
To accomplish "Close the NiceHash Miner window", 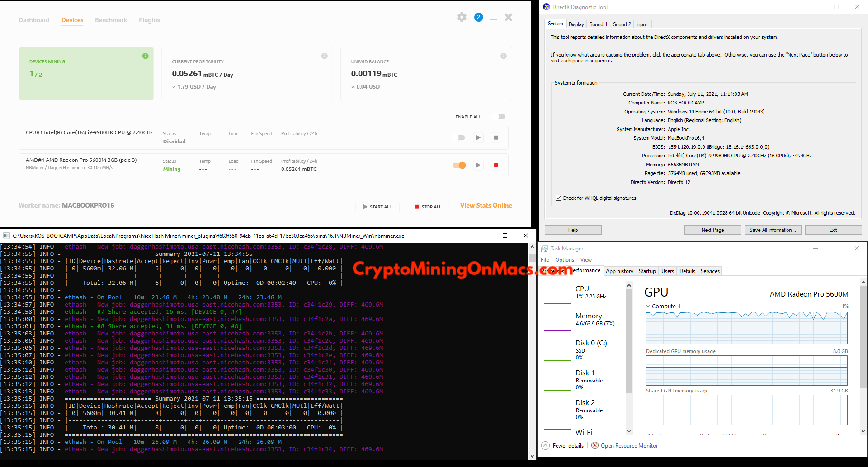I will (509, 17).
